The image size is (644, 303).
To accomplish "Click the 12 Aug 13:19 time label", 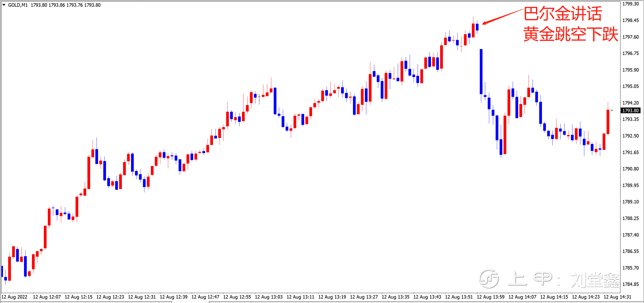I will click(332, 297).
